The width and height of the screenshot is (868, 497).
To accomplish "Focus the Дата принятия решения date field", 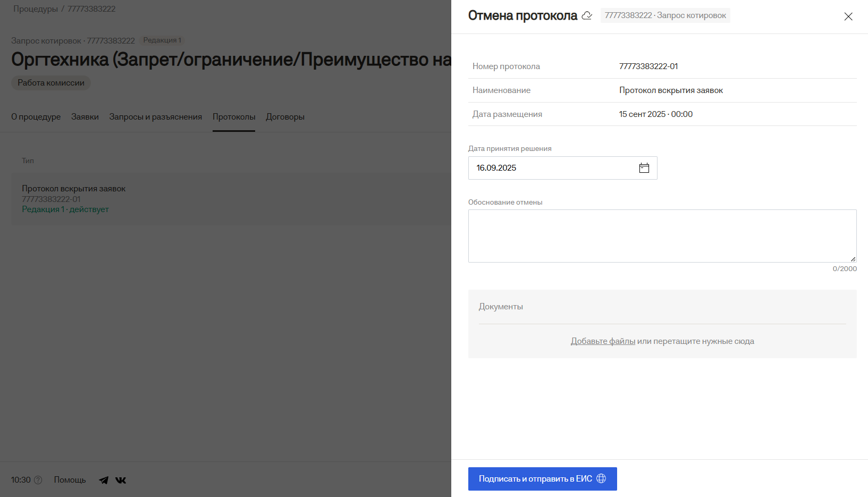I will click(553, 168).
